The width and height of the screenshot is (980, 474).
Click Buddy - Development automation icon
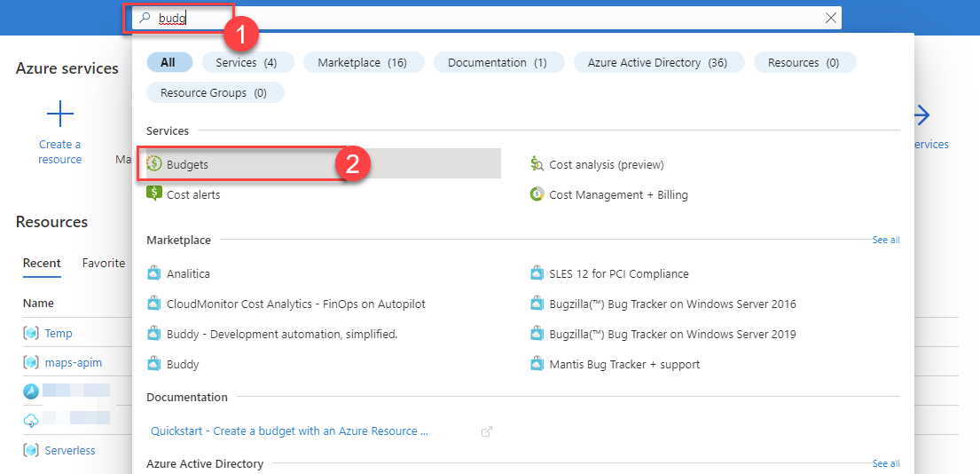pos(154,333)
